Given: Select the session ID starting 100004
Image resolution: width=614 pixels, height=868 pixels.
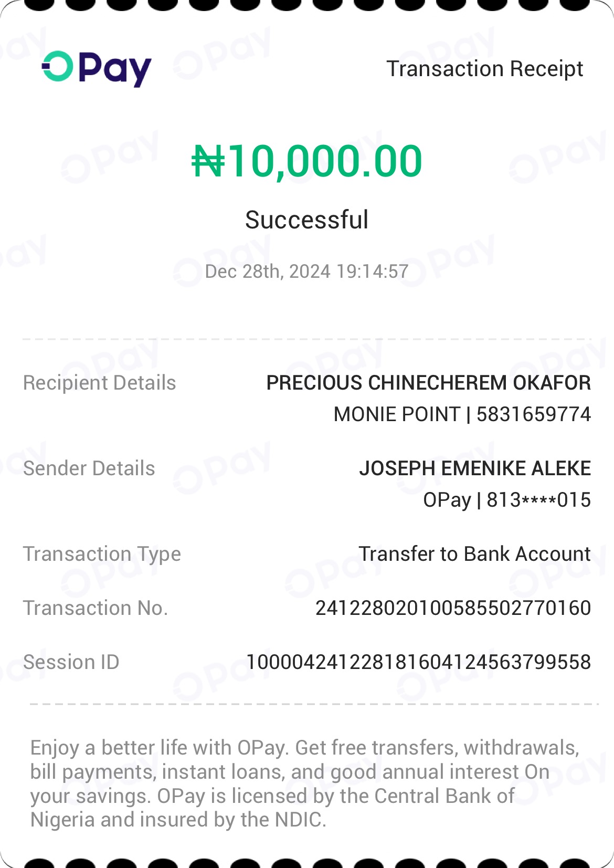Looking at the screenshot, I should (418, 662).
